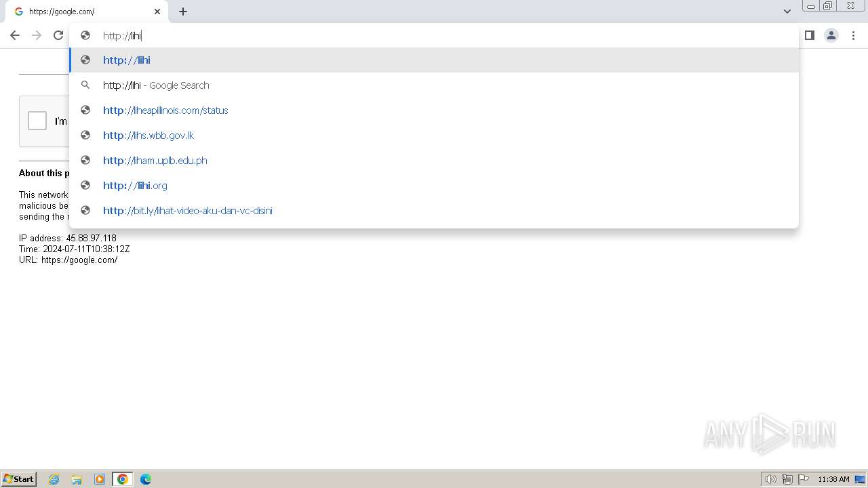
Task: Click the IP address 45.88.97.118 text
Action: point(68,238)
